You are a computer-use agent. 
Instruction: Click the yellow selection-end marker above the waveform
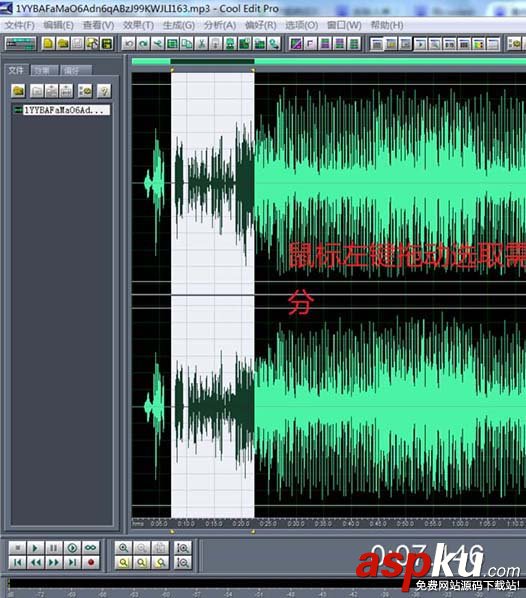pos(253,70)
